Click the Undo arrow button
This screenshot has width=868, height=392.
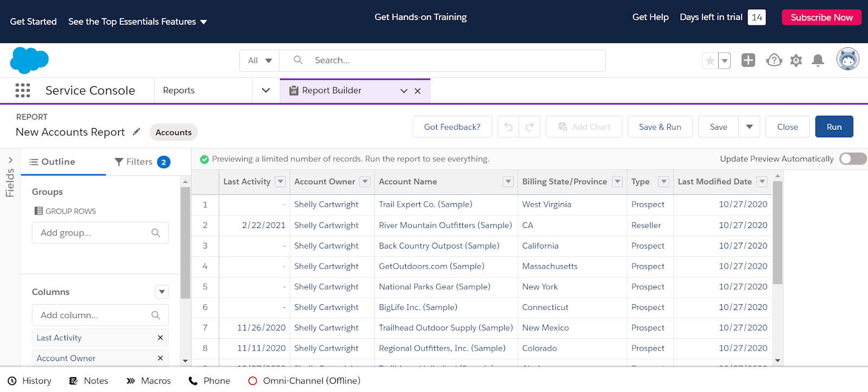point(508,127)
